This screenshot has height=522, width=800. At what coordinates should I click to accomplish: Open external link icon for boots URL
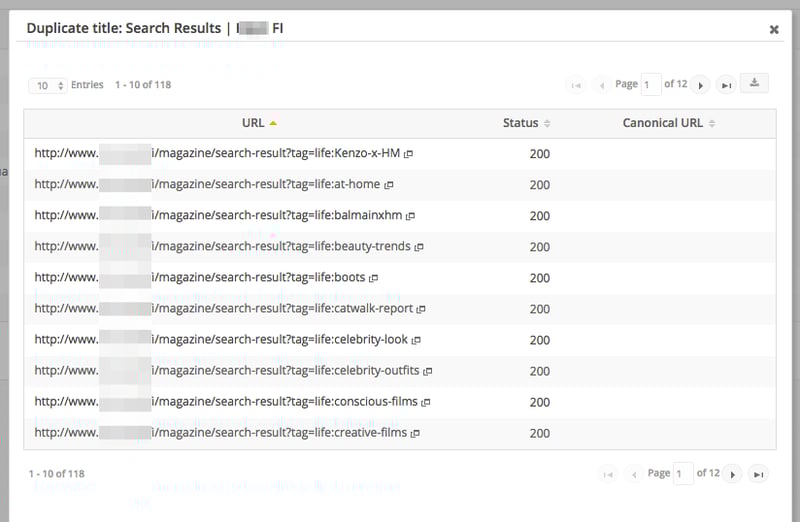pos(374,278)
